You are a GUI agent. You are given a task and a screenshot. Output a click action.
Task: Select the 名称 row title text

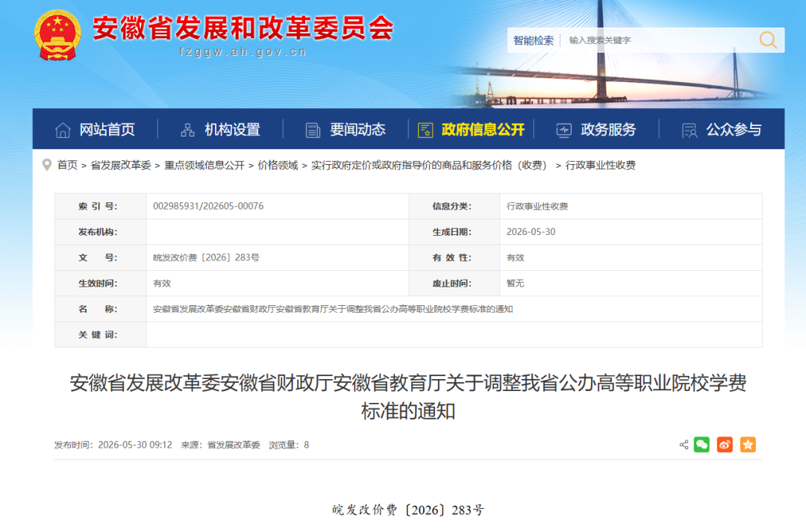point(333,309)
